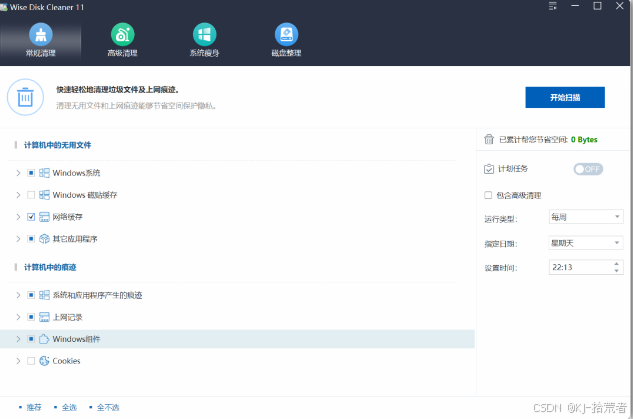Viewport: 633px width, 419px height.
Task: Select the 网络缓存 label
Action: pyautogui.click(x=67, y=217)
